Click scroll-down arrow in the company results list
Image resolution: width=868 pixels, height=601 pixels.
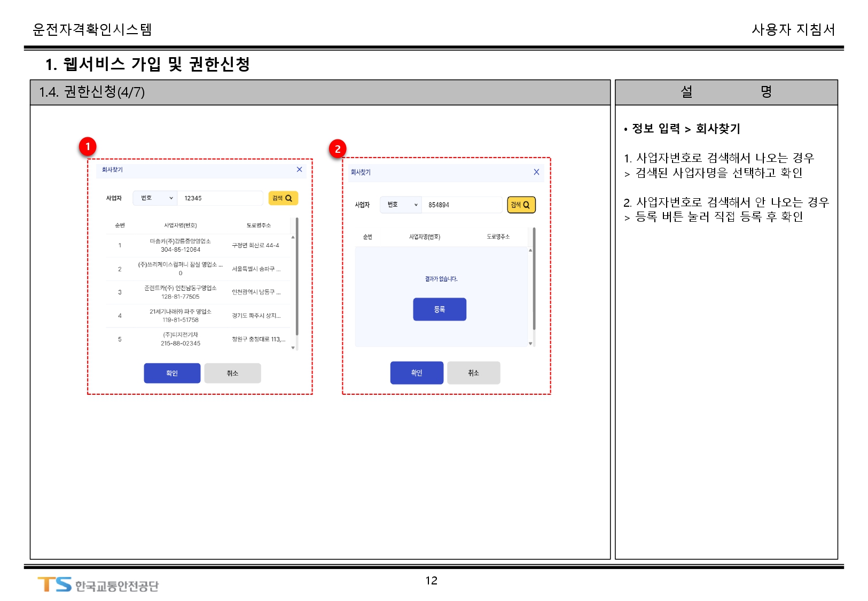[x=293, y=348]
